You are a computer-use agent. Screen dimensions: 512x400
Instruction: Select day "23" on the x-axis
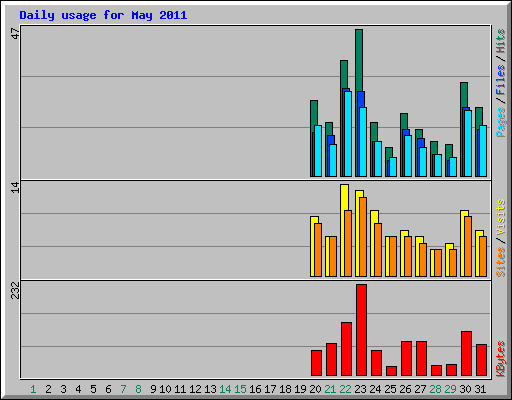coord(360,389)
